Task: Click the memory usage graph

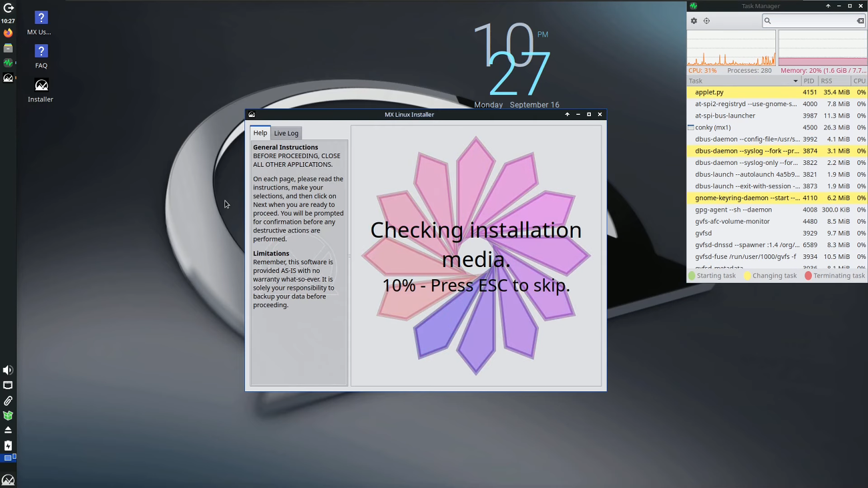Action: pos(823,48)
